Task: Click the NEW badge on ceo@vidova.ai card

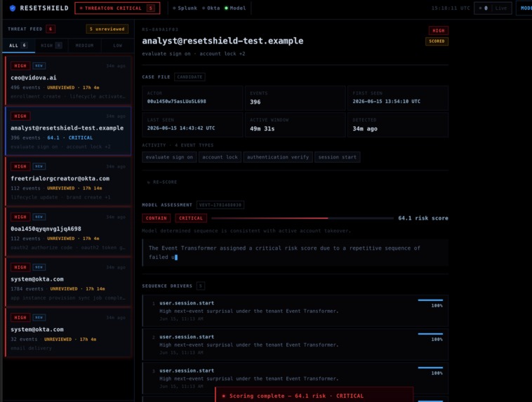Action: coord(39,66)
